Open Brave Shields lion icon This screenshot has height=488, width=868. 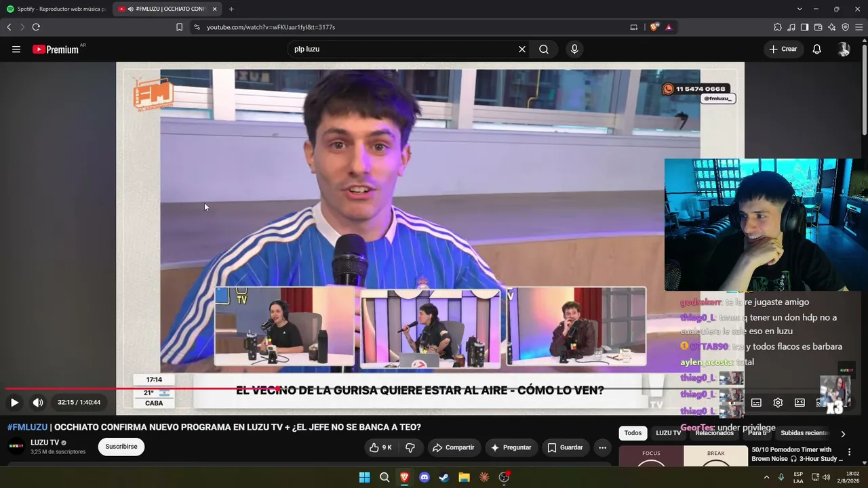(654, 27)
